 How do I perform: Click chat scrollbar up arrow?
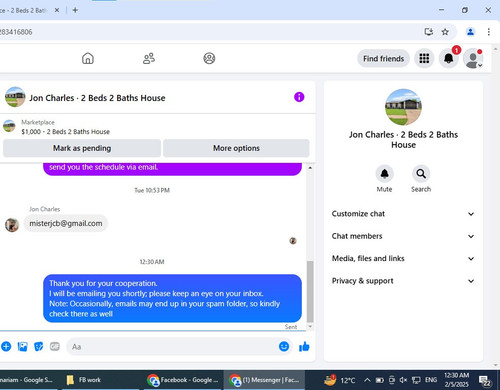(x=310, y=168)
